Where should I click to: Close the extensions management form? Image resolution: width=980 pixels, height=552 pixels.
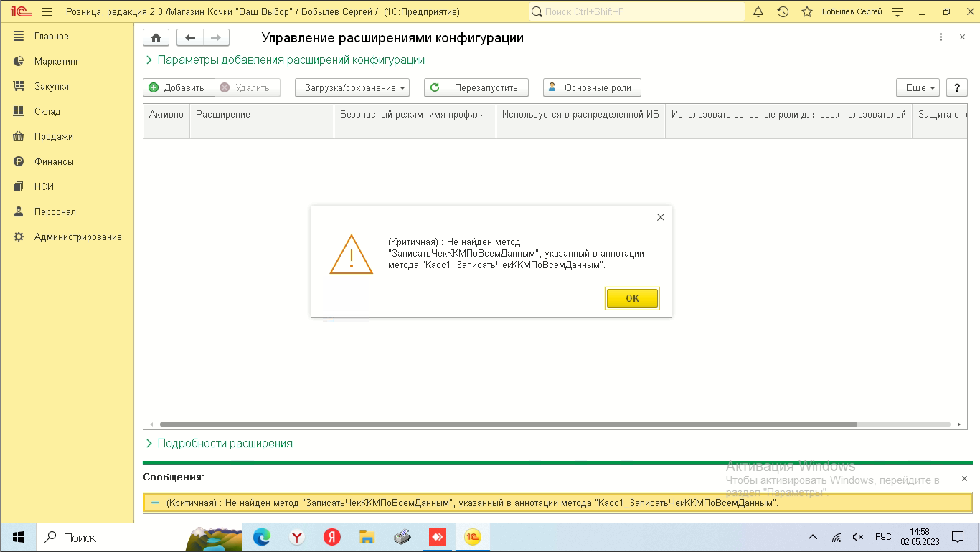pyautogui.click(x=962, y=37)
